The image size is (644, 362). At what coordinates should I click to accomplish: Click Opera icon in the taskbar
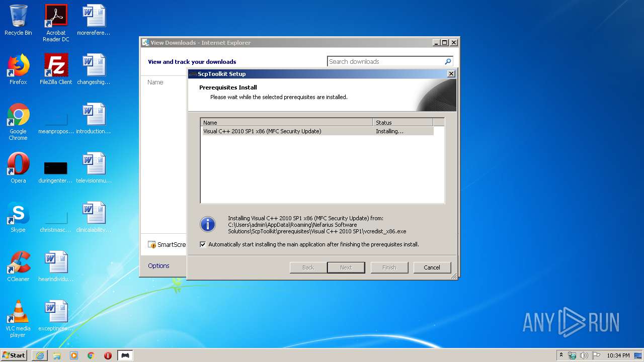click(x=108, y=355)
